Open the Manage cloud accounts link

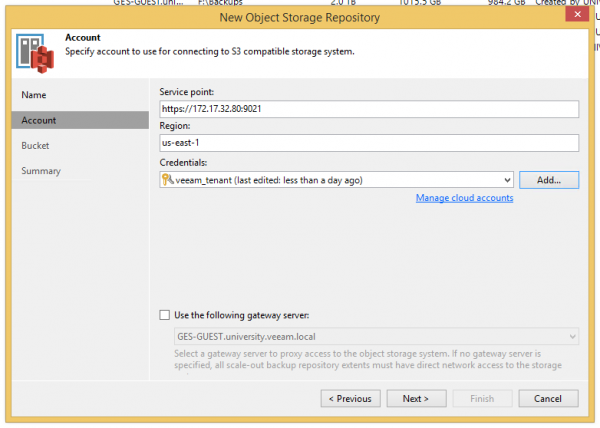pos(464,198)
